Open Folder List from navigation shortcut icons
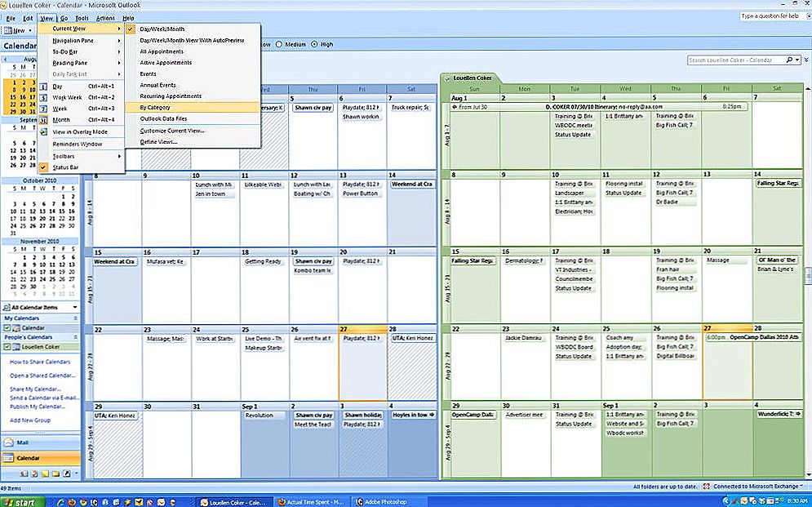812x507 pixels. 55,474
